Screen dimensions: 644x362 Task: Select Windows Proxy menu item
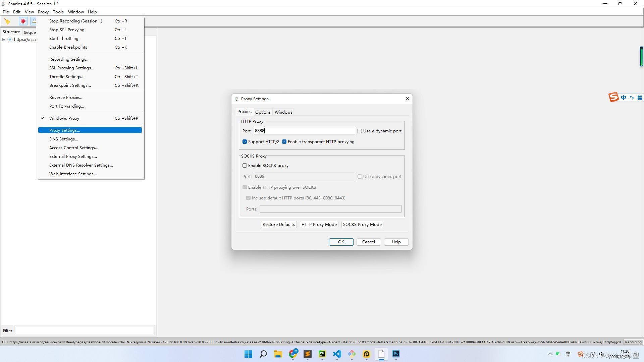tap(64, 118)
